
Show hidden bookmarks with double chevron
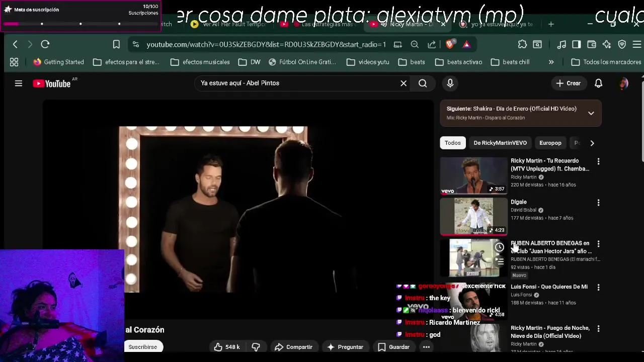pyautogui.click(x=551, y=62)
